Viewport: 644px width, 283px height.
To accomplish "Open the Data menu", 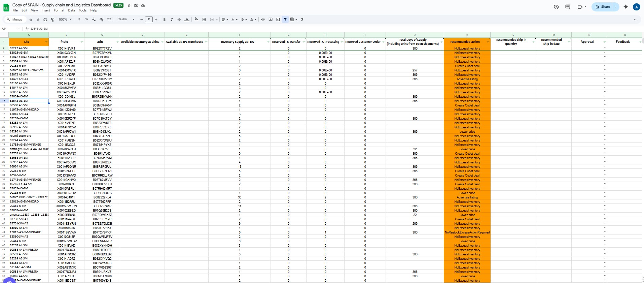I will [x=71, y=10].
